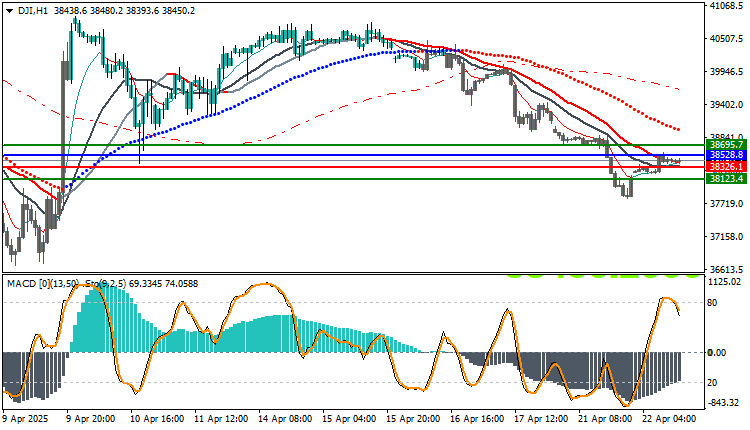The image size is (750, 430).
Task: Click the 1125.02 indicator scale value
Action: click(x=726, y=282)
